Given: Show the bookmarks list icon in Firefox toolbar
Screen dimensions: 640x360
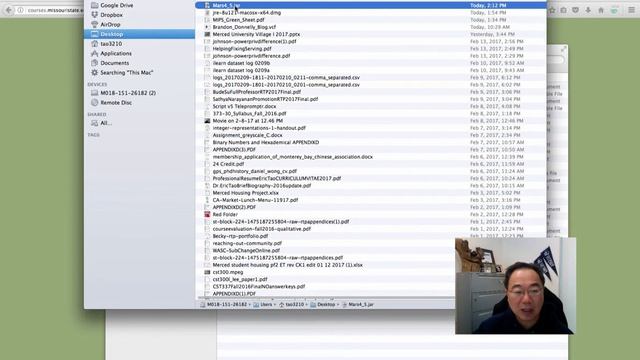Looking at the screenshot, I should click(x=564, y=10).
